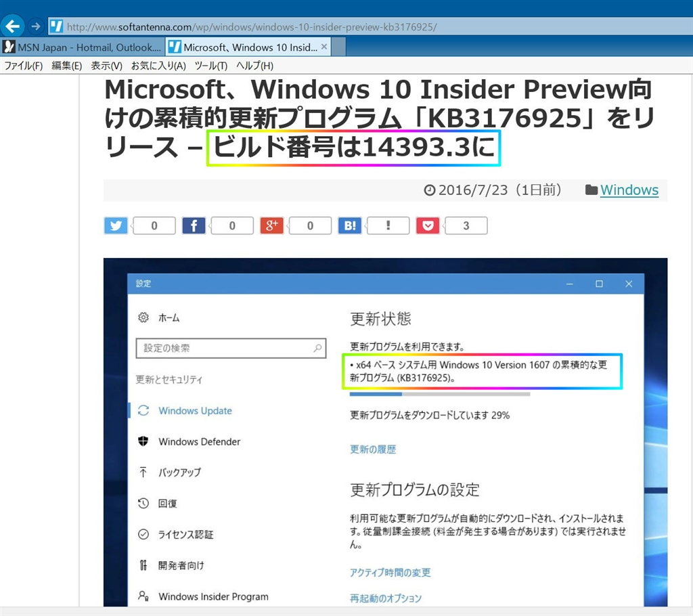Select バックアップ in settings sidebar
693x616 pixels.
179,472
